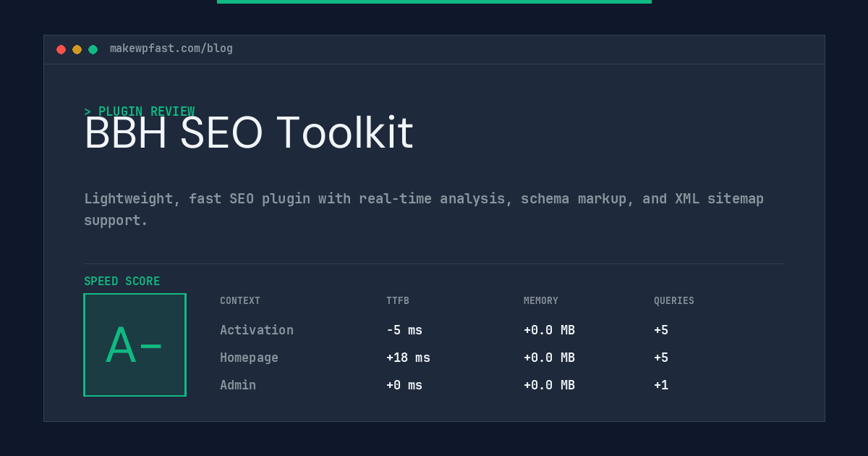
Task: Click the yellow minimize window dot
Action: [x=77, y=49]
